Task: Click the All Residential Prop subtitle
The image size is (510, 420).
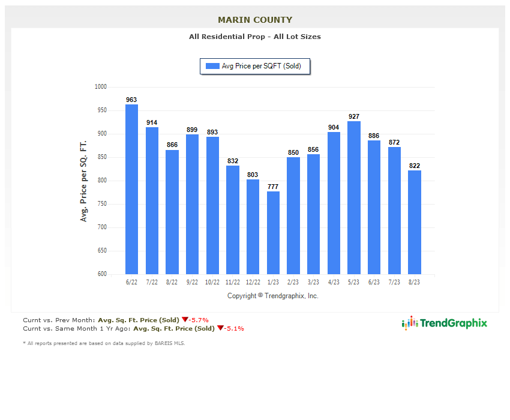Action: pyautogui.click(x=254, y=37)
